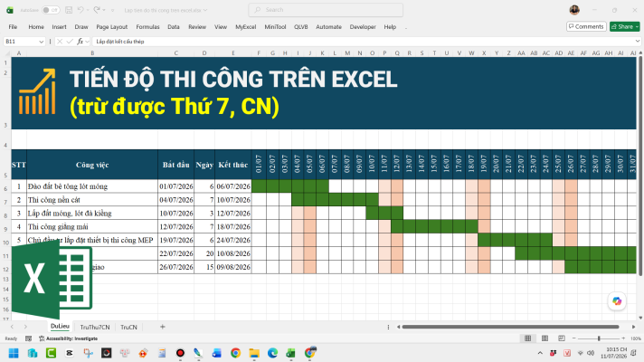Click the Comments button

coord(586,27)
